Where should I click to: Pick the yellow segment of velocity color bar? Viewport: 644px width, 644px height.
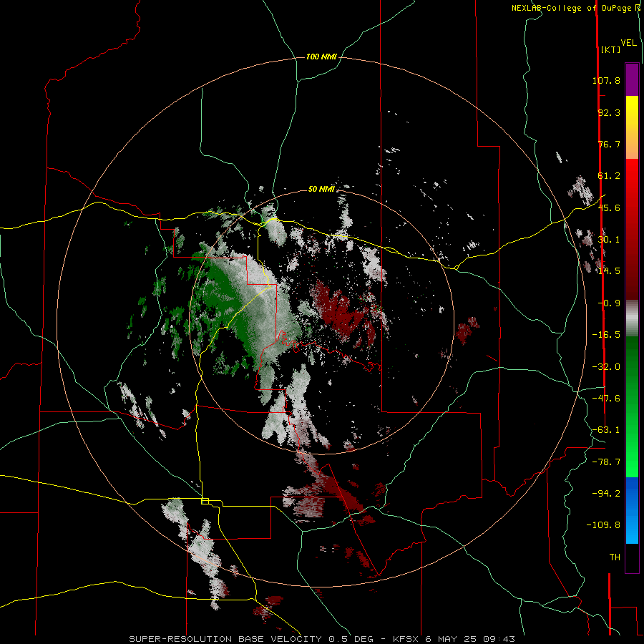632,113
